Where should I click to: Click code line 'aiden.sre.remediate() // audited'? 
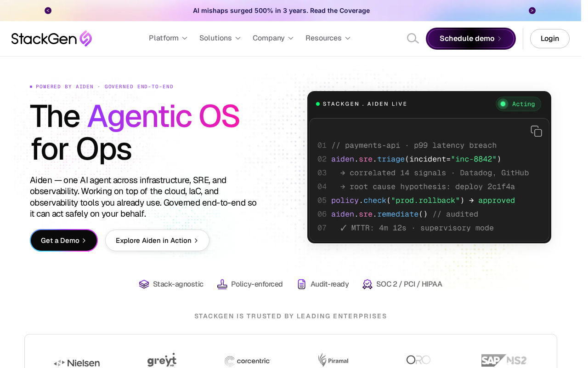tap(405, 214)
